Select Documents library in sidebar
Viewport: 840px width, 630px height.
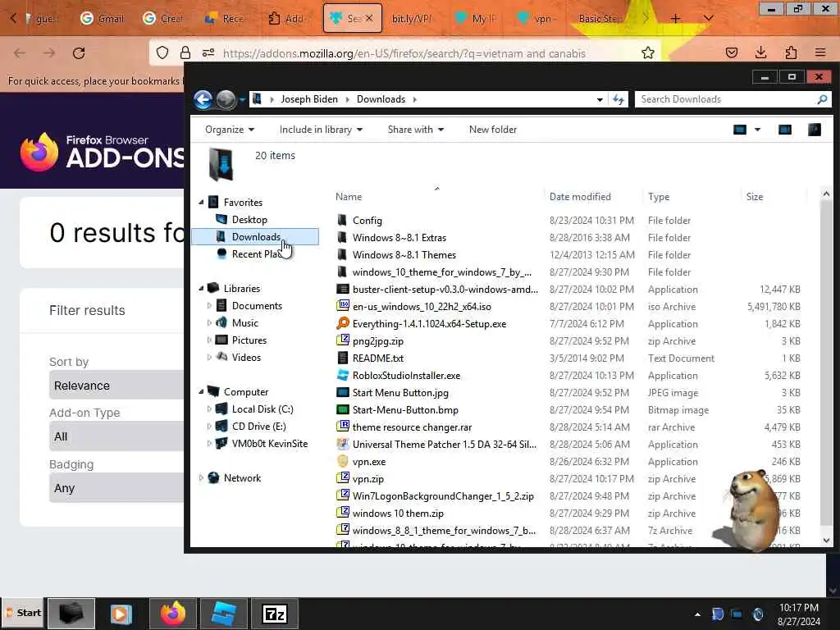tap(257, 306)
